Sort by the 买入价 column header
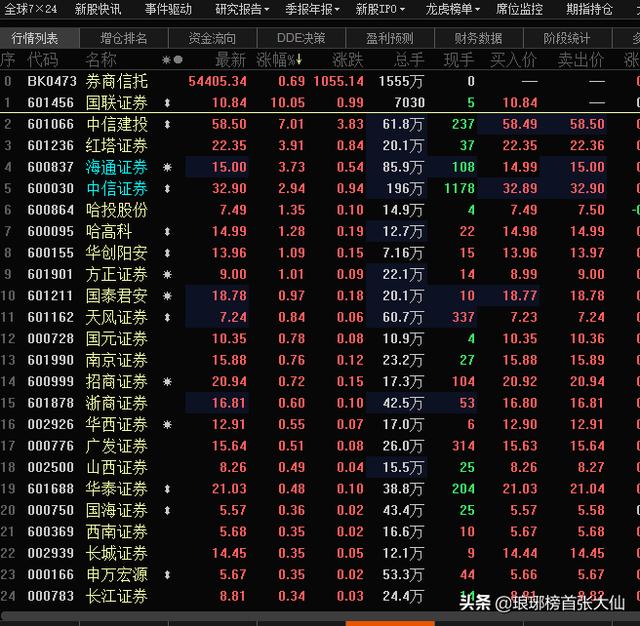 click(513, 60)
